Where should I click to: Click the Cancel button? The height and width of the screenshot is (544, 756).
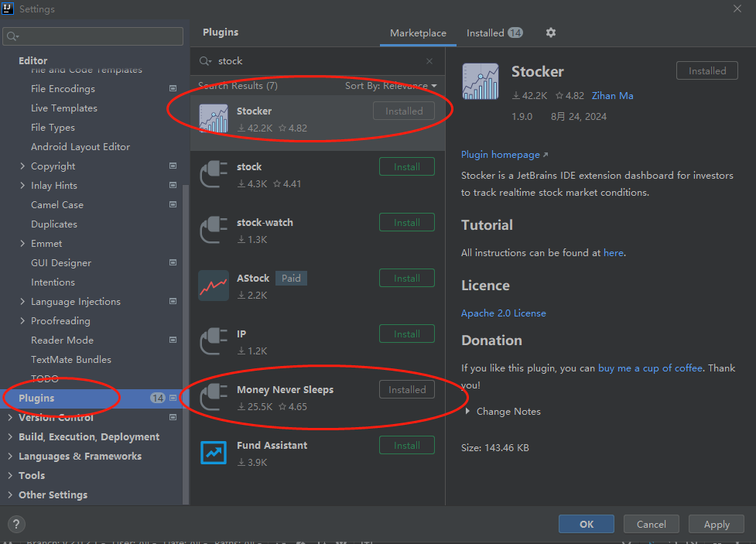coord(652,524)
